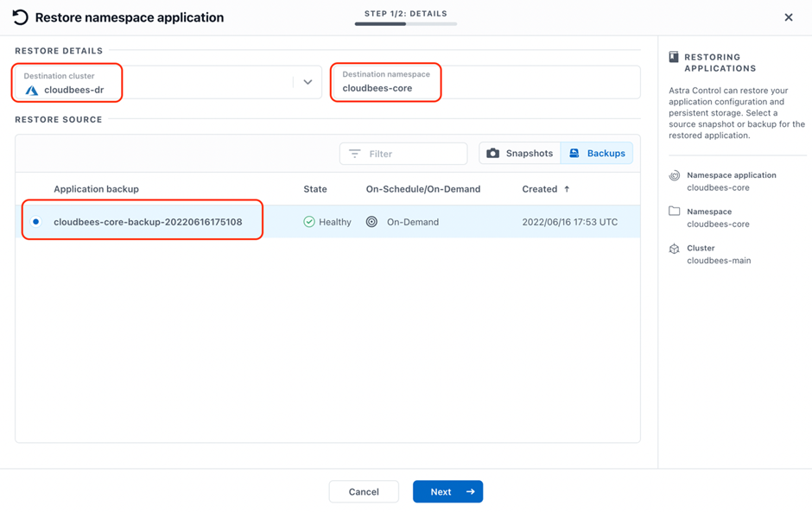Switch to the Snapshots tab
The image size is (812, 512).
(x=520, y=153)
